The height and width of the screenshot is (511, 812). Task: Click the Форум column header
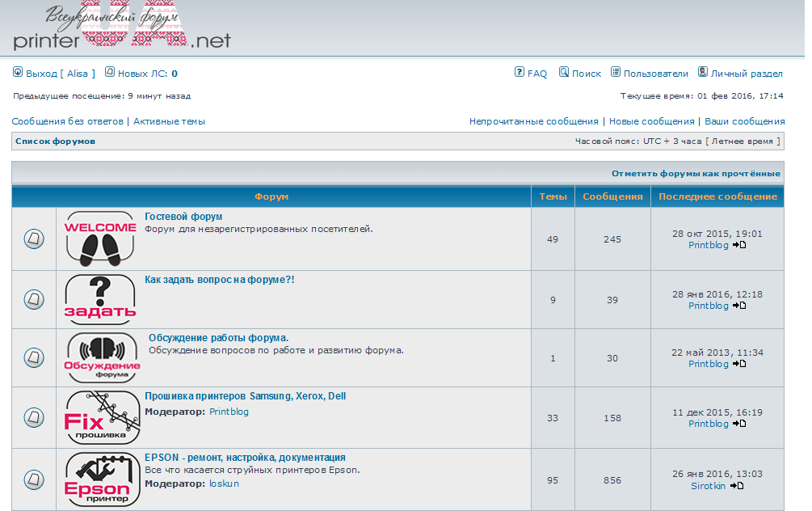click(x=271, y=196)
